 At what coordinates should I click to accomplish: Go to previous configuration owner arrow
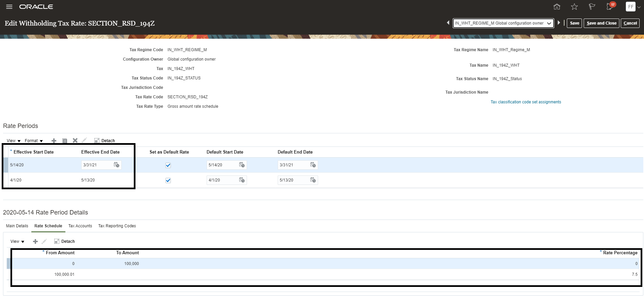(x=448, y=23)
